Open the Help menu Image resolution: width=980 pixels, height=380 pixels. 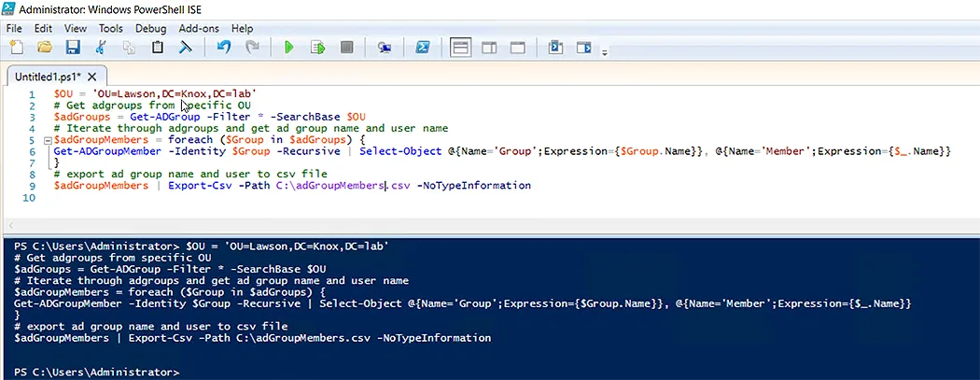point(242,29)
